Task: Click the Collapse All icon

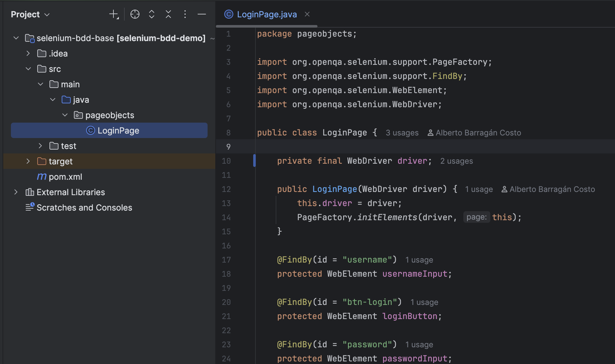Action: [x=168, y=14]
